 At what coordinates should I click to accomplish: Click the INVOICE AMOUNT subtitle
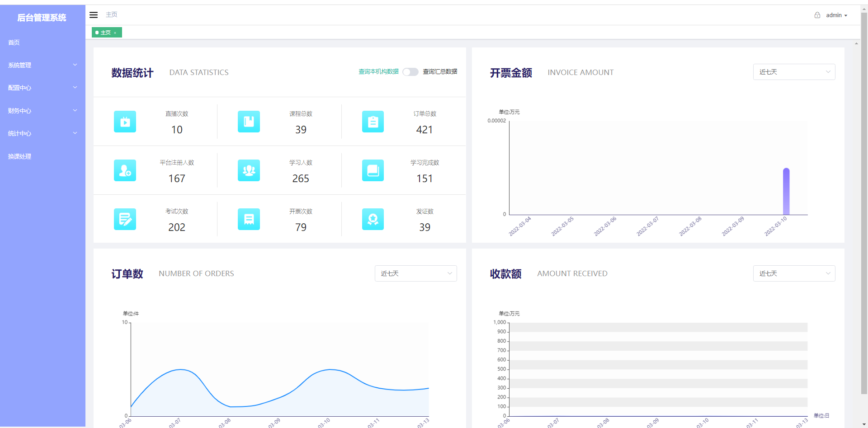(x=580, y=72)
